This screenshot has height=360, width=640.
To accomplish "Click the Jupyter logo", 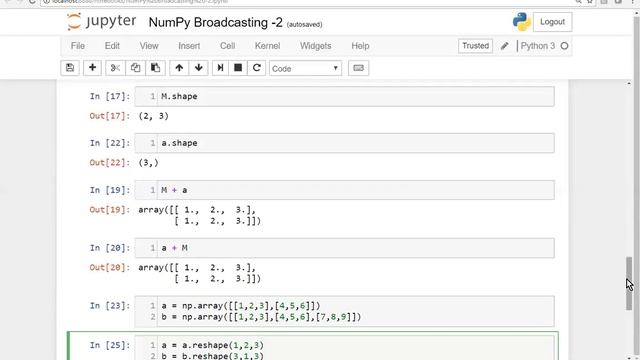I will pos(101,22).
